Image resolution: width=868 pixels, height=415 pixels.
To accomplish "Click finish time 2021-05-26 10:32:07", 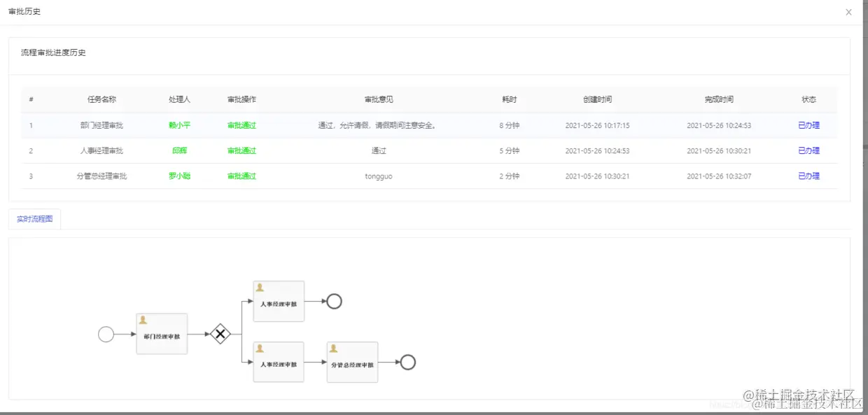I will tap(719, 176).
